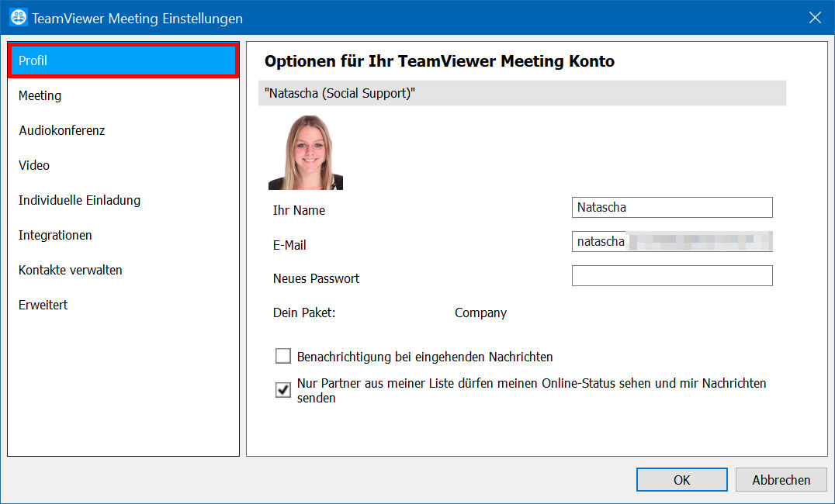Switch to Video settings
Image resolution: width=835 pixels, height=504 pixels.
point(123,165)
